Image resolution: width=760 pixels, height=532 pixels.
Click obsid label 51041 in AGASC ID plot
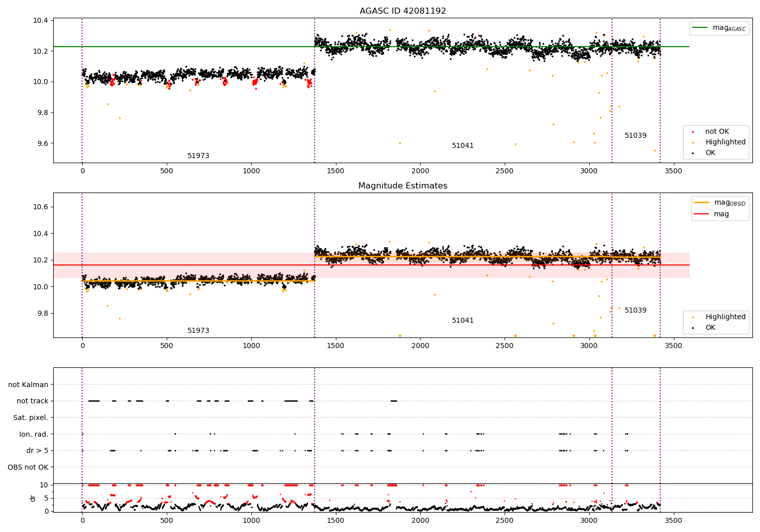click(463, 146)
